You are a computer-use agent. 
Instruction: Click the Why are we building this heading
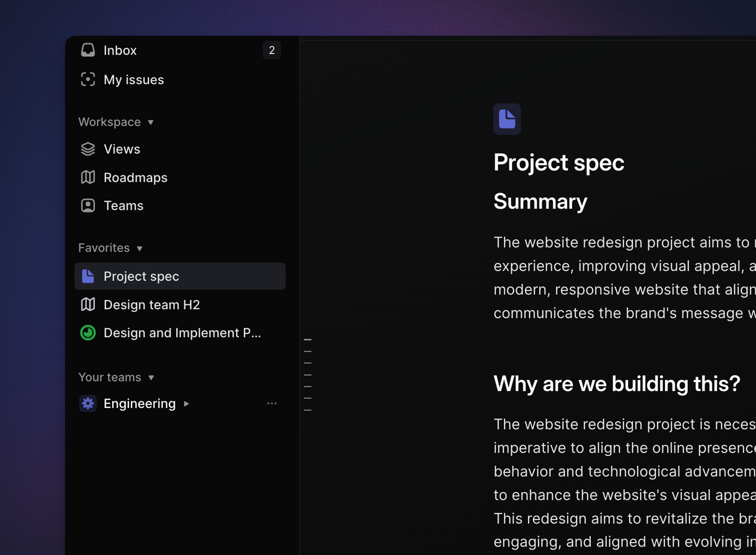pyautogui.click(x=617, y=384)
